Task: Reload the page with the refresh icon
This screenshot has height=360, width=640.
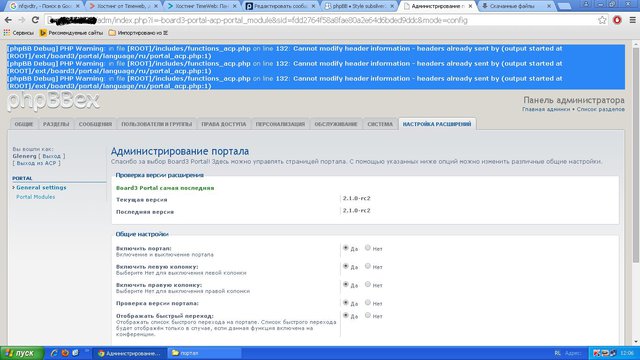Action: 35,20
